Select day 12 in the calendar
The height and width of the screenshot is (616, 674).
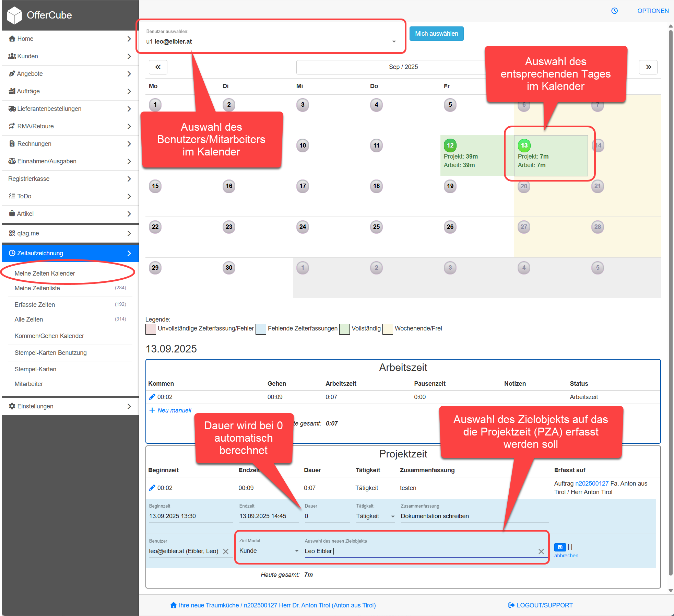(x=450, y=146)
